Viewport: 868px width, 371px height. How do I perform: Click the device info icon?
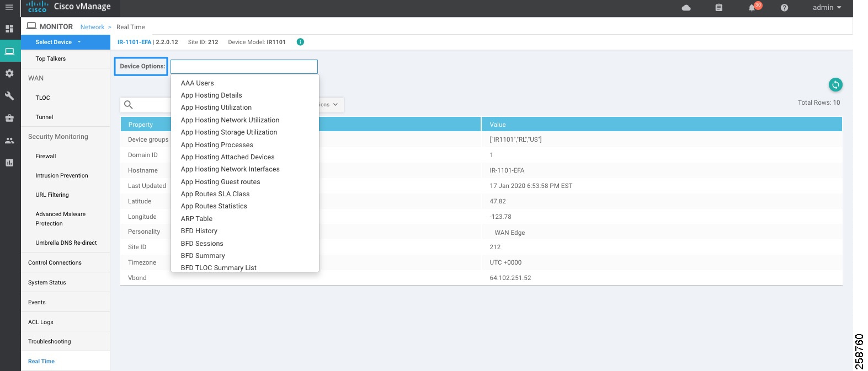pos(300,42)
